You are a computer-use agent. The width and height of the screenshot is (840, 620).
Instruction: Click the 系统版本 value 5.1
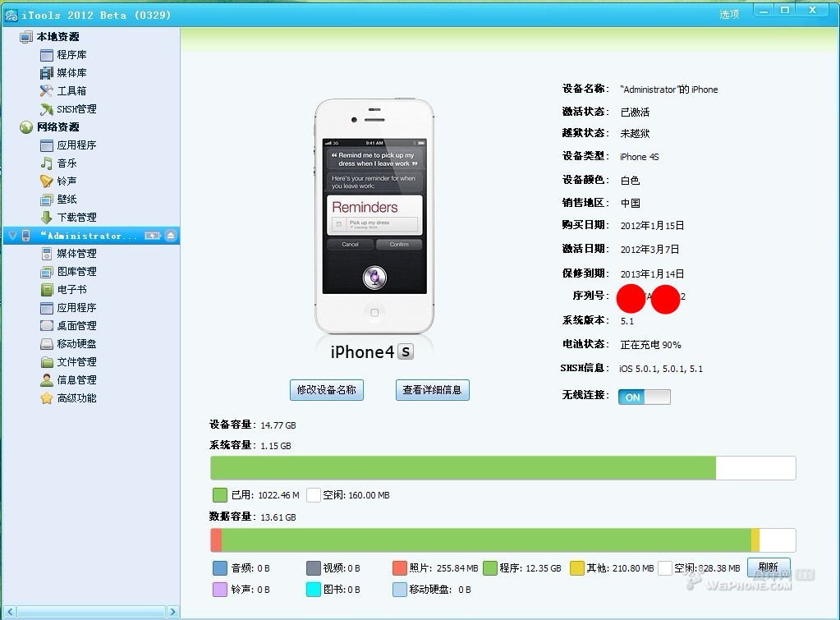coord(627,321)
